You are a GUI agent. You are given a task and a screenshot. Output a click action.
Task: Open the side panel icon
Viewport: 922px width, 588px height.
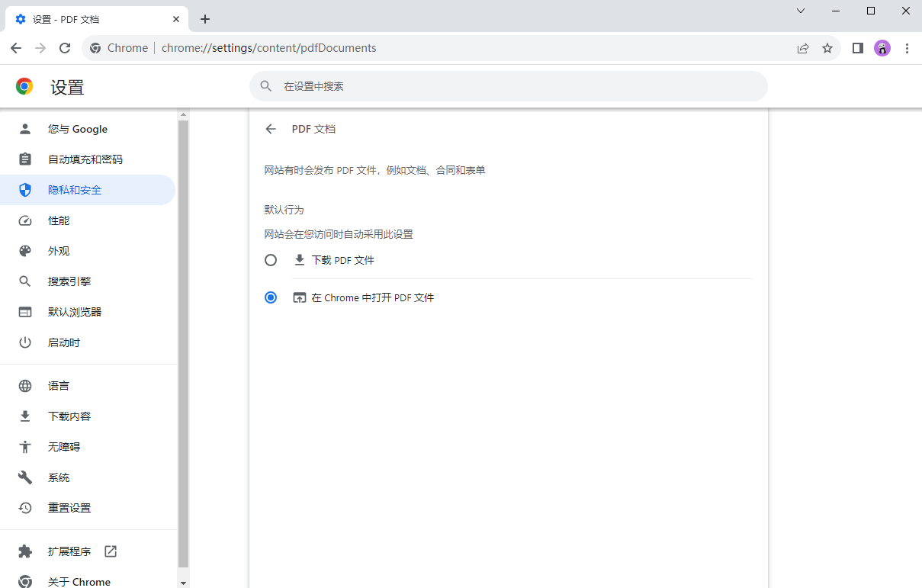858,48
